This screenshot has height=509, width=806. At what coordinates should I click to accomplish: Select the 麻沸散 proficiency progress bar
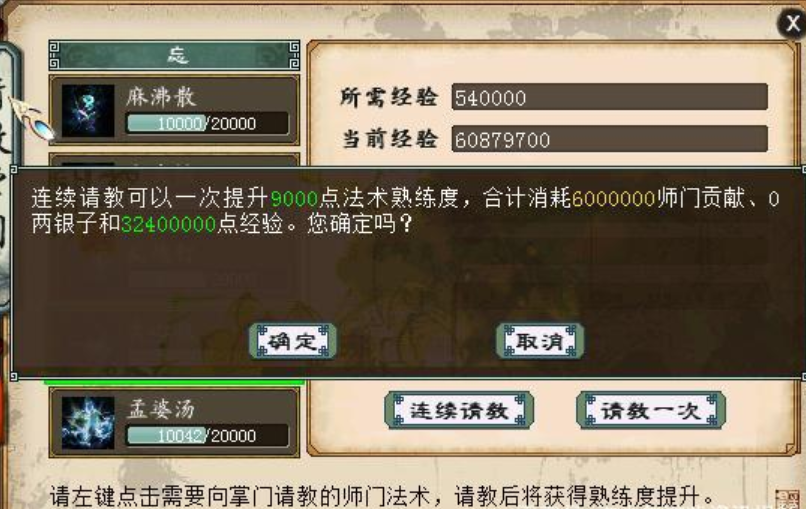click(x=208, y=123)
